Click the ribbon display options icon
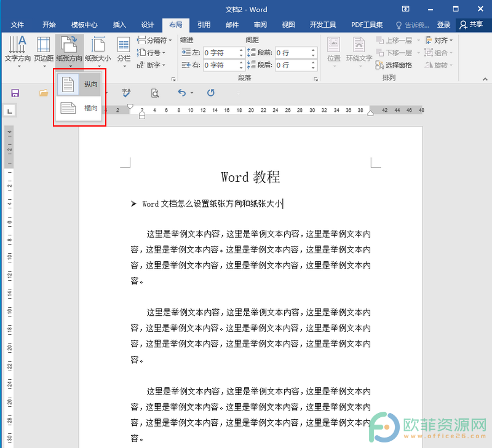The image size is (492, 448). [x=405, y=9]
